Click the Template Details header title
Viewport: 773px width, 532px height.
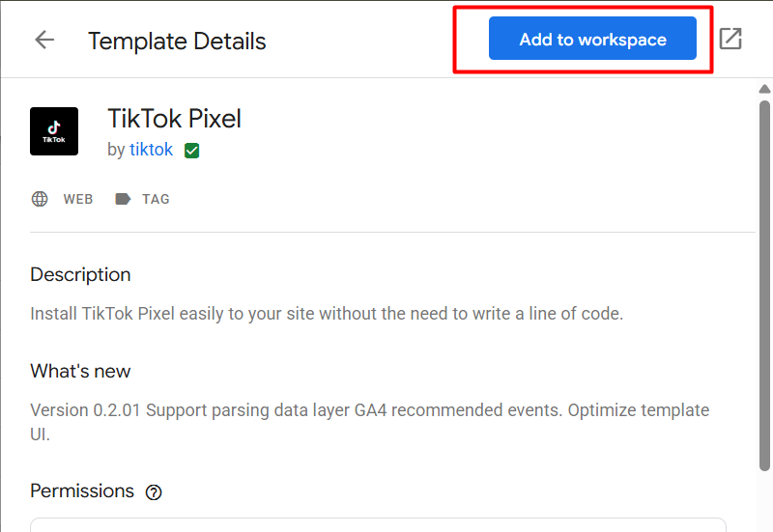pyautogui.click(x=177, y=42)
